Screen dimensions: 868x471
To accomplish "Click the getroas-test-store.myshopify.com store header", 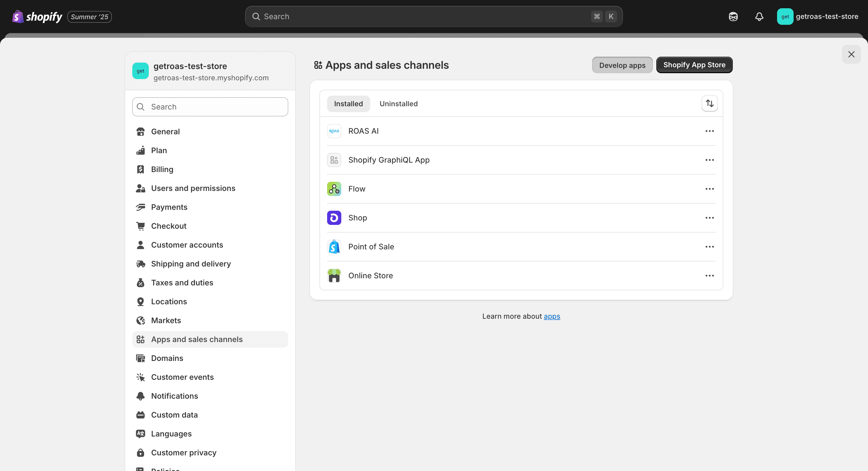I will point(210,71).
